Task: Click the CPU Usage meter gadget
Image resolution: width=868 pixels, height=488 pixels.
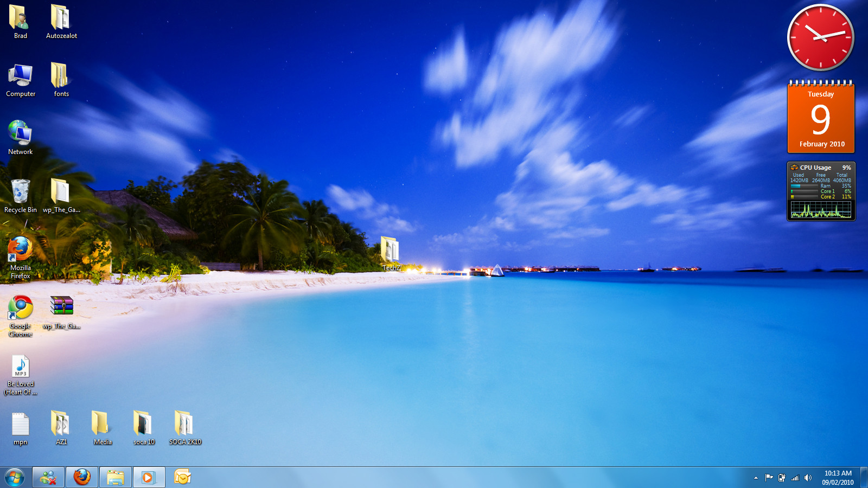Action: tap(821, 191)
